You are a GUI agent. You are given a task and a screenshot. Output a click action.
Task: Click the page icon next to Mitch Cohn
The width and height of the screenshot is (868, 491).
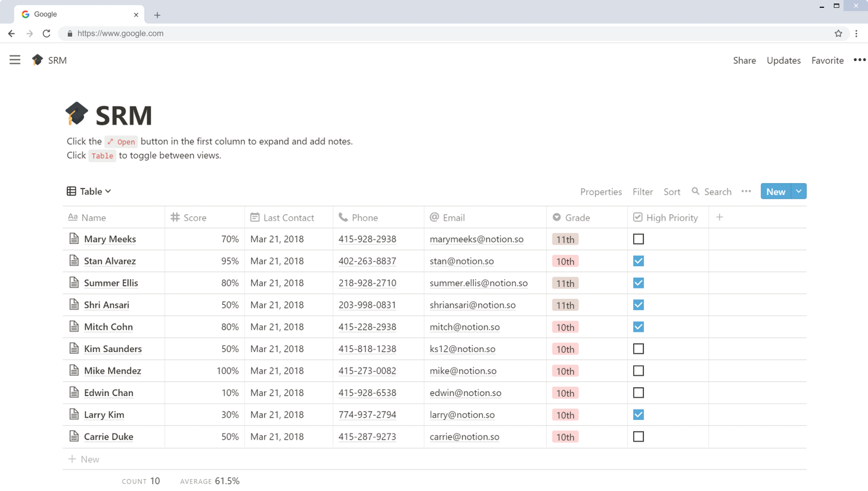[x=74, y=326]
